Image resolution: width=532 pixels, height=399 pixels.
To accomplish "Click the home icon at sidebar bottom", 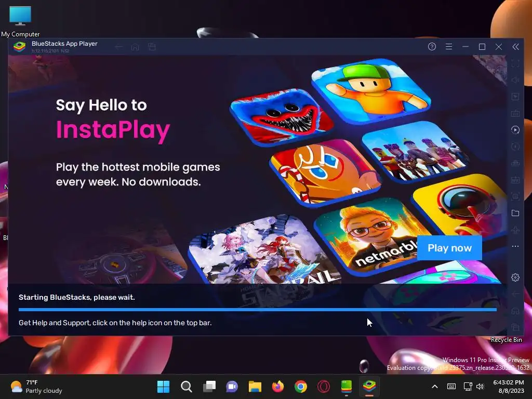I will 515,311.
